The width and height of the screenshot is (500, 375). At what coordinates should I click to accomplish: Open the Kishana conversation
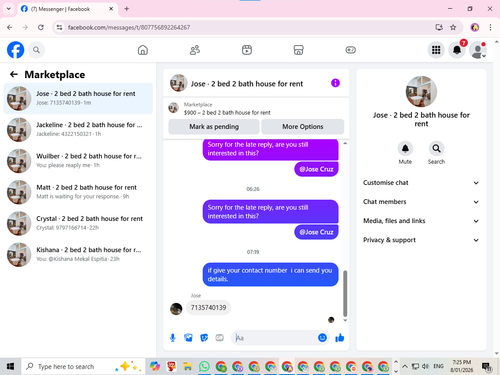[x=78, y=254]
